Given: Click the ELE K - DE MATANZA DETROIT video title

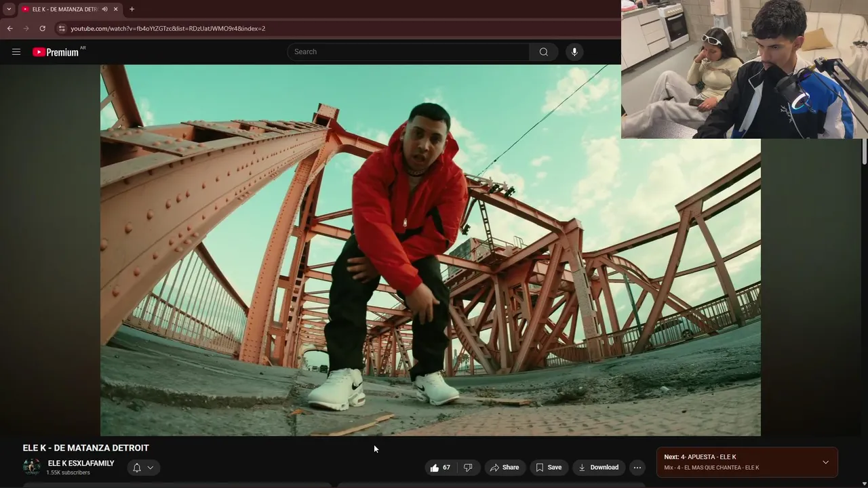Looking at the screenshot, I should [85, 448].
